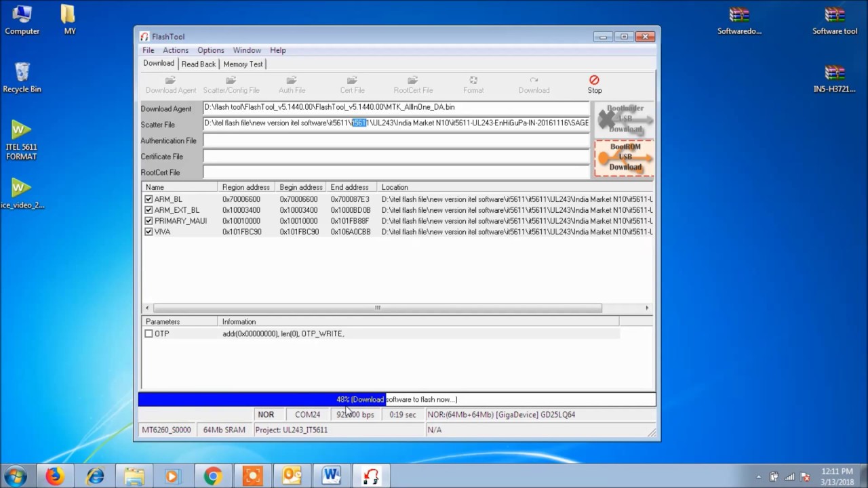868x488 pixels.
Task: Open the Options menu
Action: pyautogui.click(x=210, y=50)
